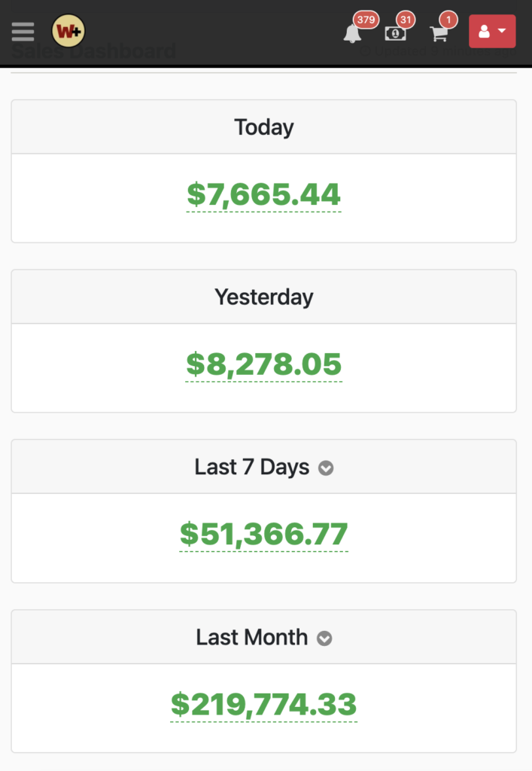Expand the Last 7 Days chevron
Viewport: 532px width, 771px height.
coord(326,468)
